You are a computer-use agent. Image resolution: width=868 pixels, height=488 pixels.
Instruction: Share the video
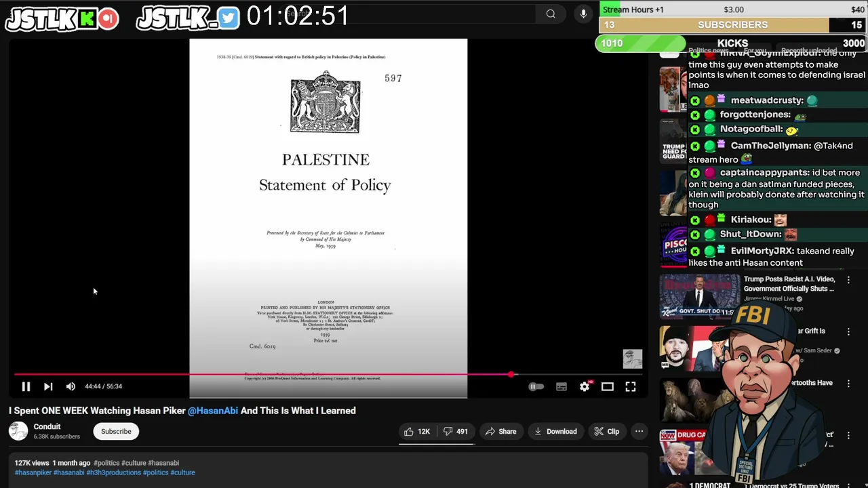coord(500,431)
